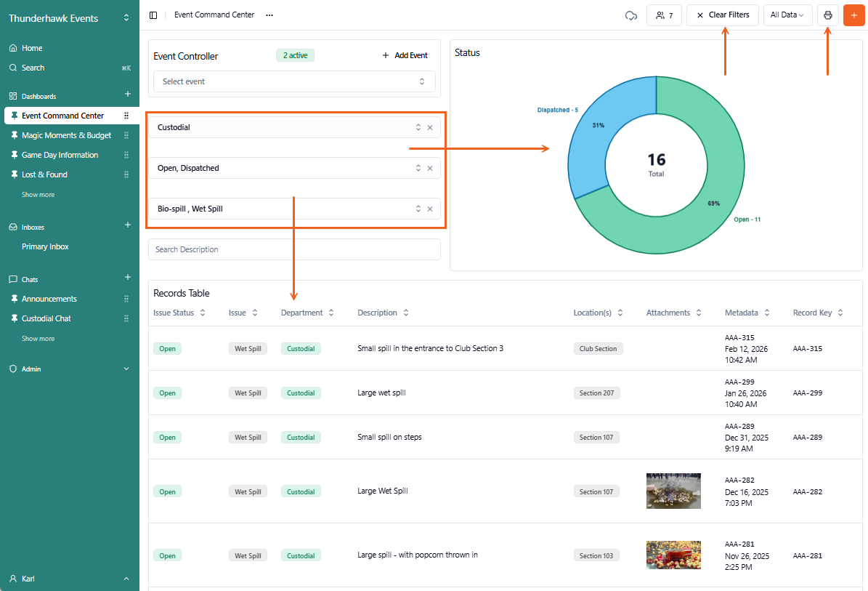Click the three-dot menu beside Event Command Center
The image size is (868, 591).
[x=269, y=15]
